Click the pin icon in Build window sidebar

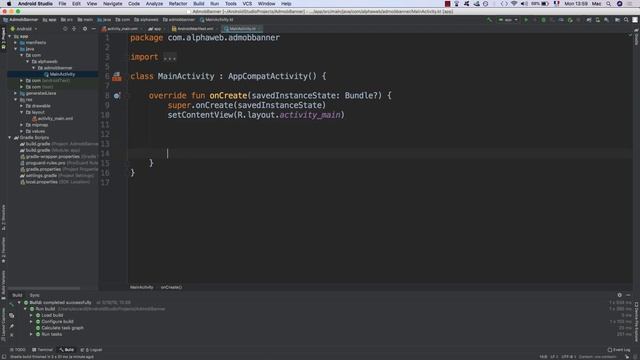11,326
